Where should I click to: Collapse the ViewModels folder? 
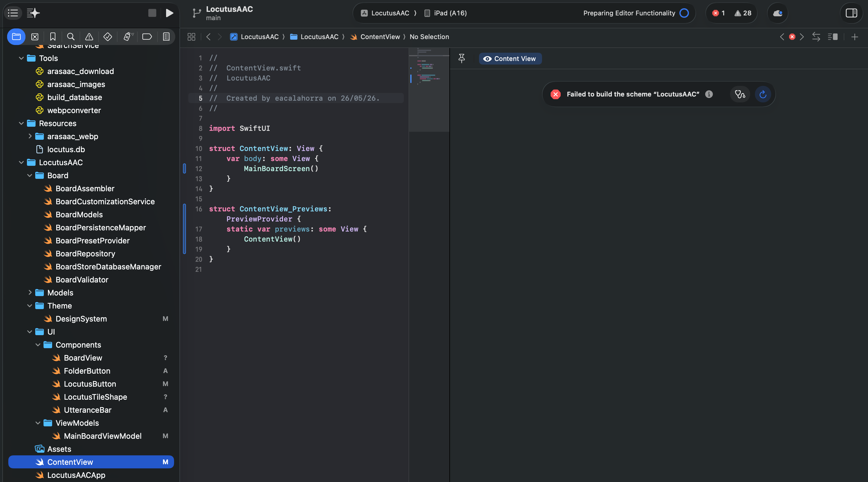coord(38,423)
